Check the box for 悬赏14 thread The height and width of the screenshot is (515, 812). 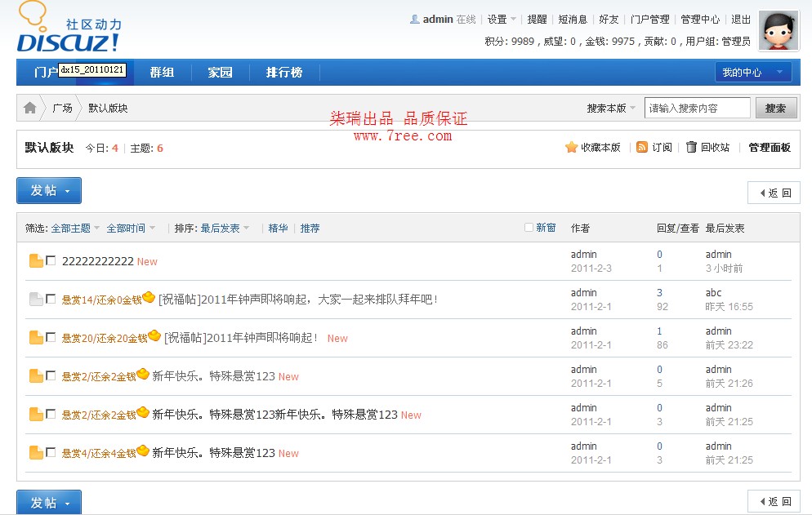coord(51,299)
